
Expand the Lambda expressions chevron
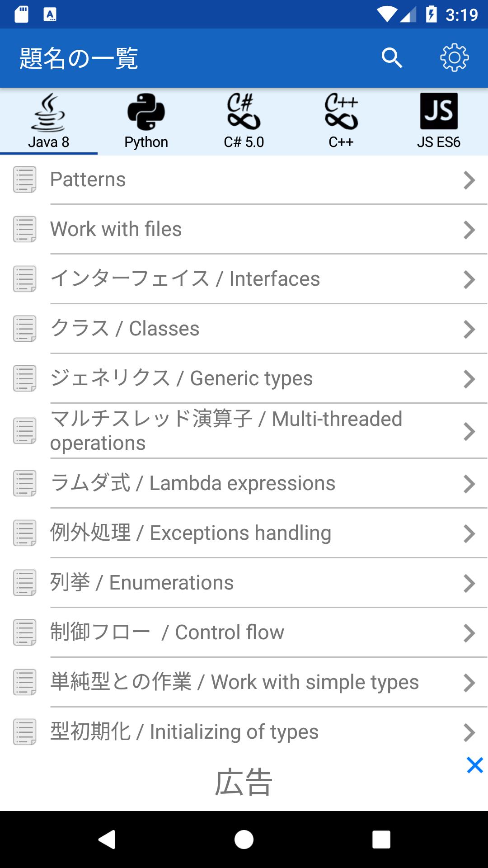click(469, 484)
